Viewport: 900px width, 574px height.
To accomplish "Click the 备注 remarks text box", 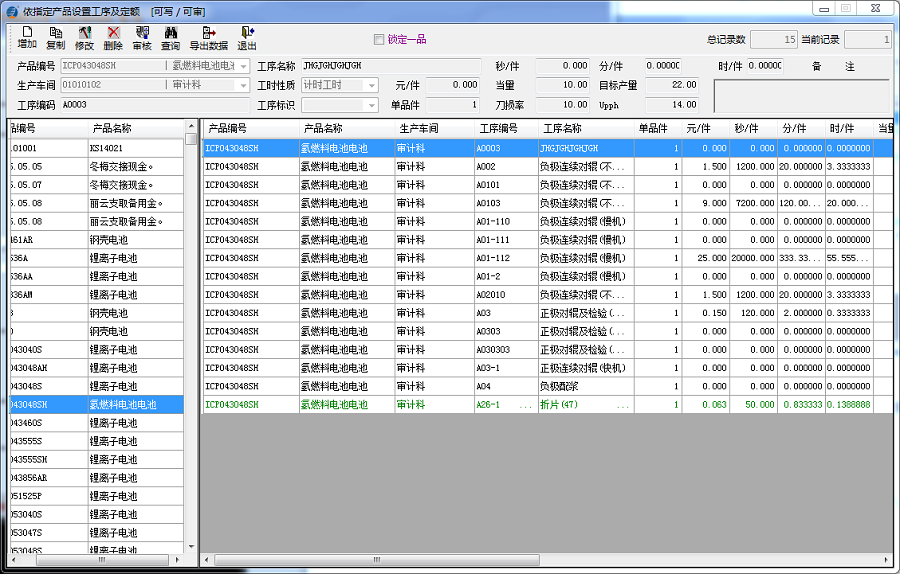I will click(801, 96).
